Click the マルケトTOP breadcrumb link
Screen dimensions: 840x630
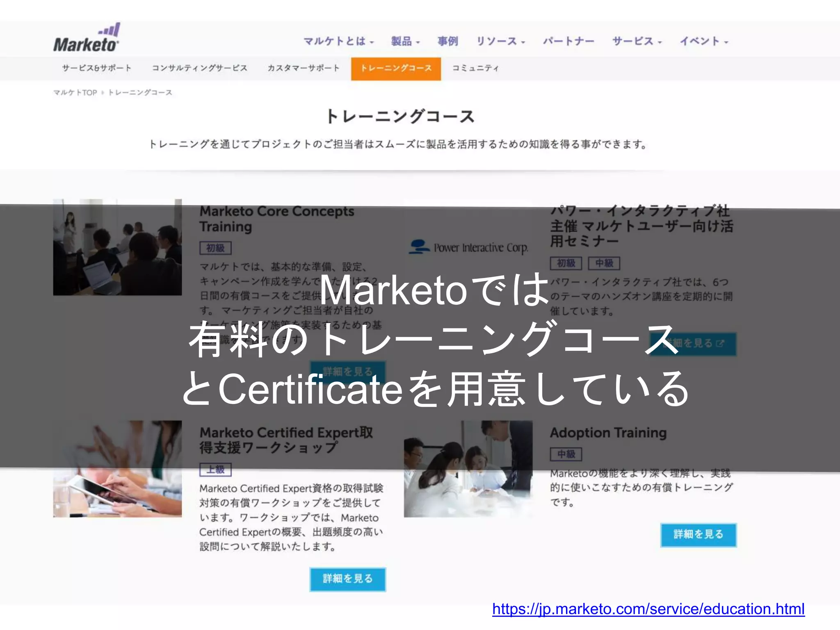(x=75, y=92)
